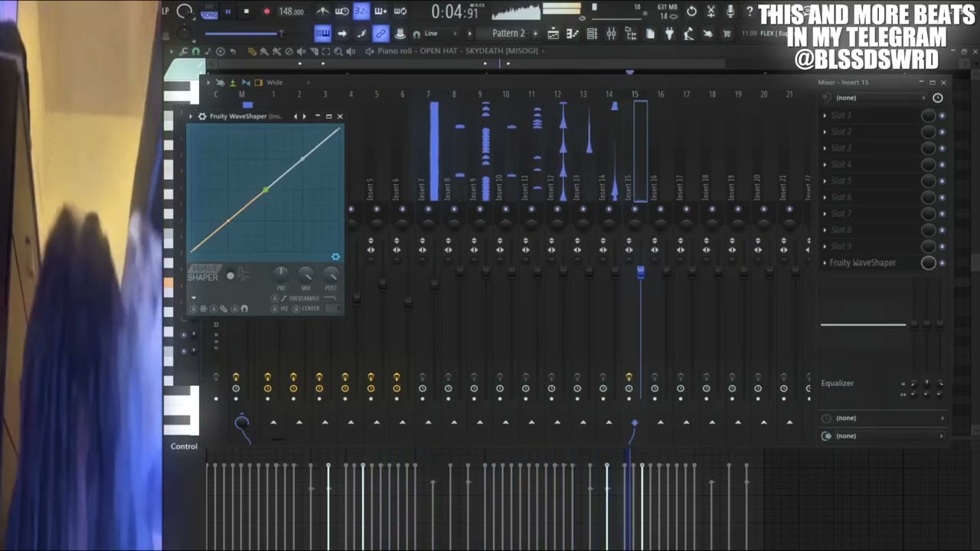Toggle the Slot 3 enable LED
Viewport: 980px width, 551px height.
(942, 148)
